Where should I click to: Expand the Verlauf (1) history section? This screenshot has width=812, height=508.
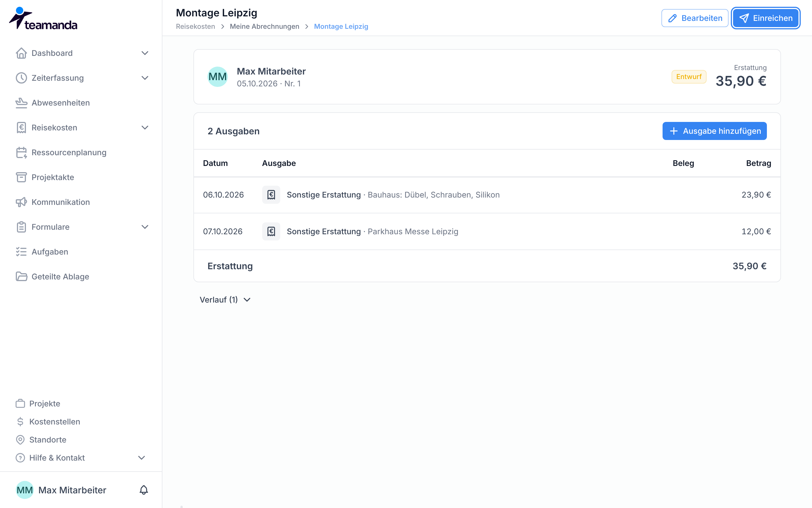(x=225, y=300)
